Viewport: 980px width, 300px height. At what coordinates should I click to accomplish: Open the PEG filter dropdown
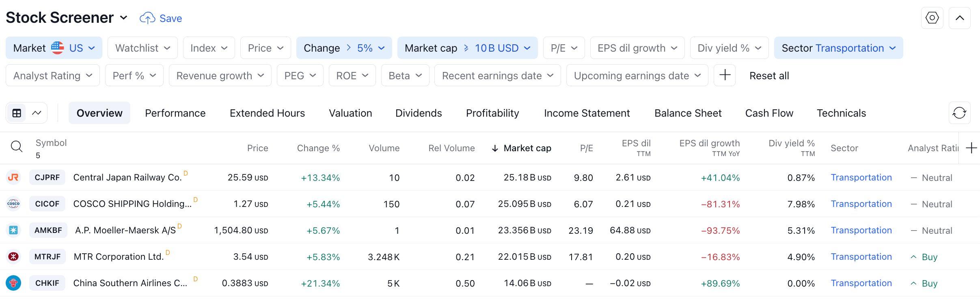click(300, 76)
